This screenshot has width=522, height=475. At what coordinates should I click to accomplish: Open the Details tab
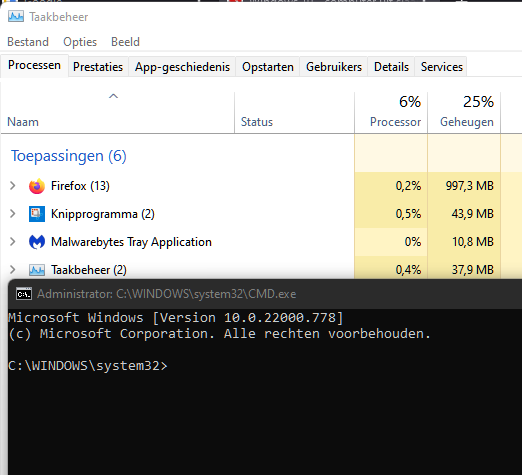coord(391,67)
